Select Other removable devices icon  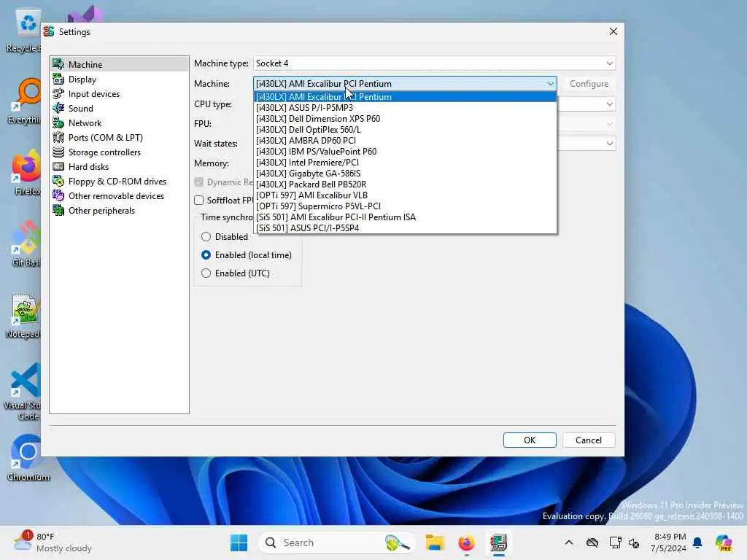click(x=58, y=195)
